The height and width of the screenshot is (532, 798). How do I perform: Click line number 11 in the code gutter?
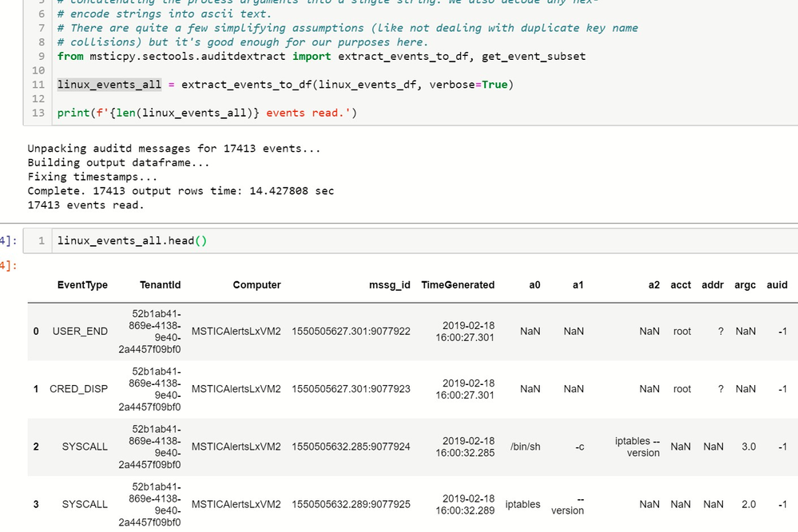click(x=38, y=85)
